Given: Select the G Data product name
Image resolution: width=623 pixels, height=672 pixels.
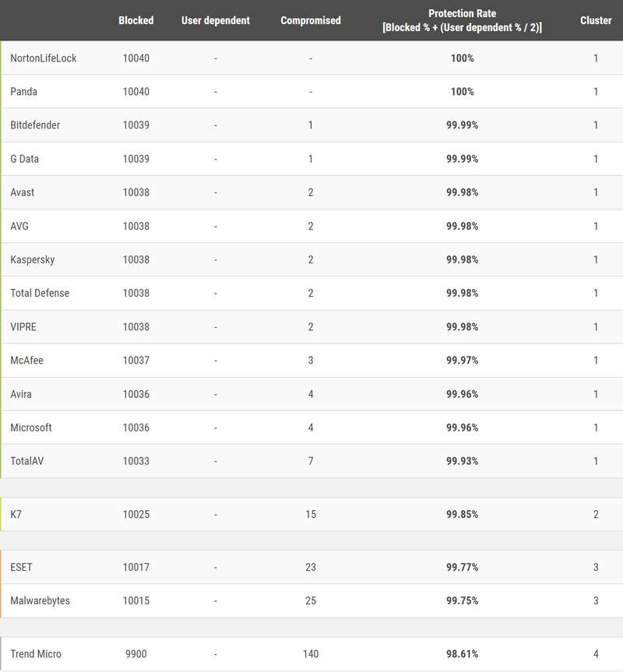Looking at the screenshot, I should [x=25, y=159].
